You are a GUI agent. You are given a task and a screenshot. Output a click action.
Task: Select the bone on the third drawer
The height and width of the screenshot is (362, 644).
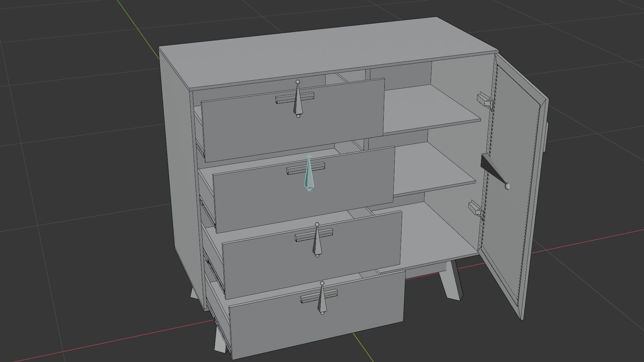[x=317, y=240]
